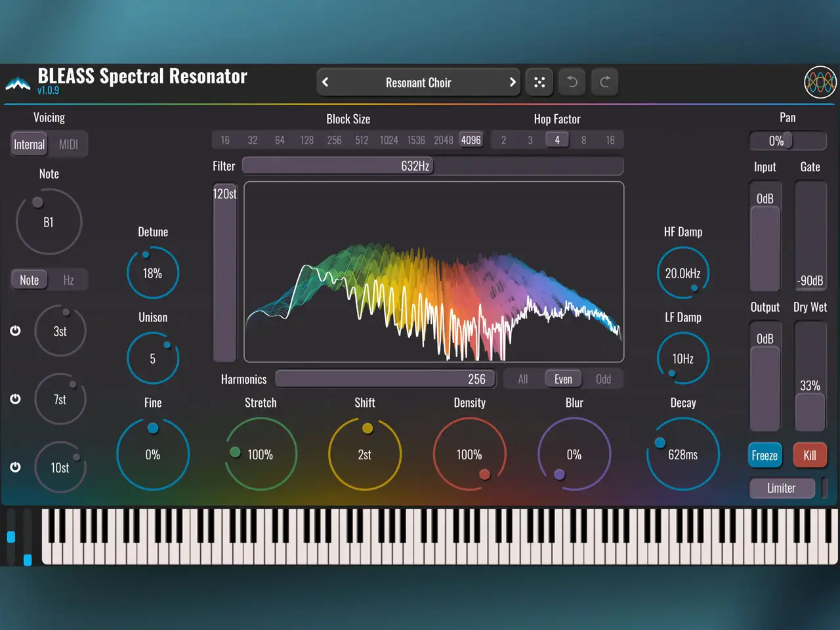Viewport: 840px width, 630px height.
Task: Click the LF Damp 10Hz knob
Action: 683,358
